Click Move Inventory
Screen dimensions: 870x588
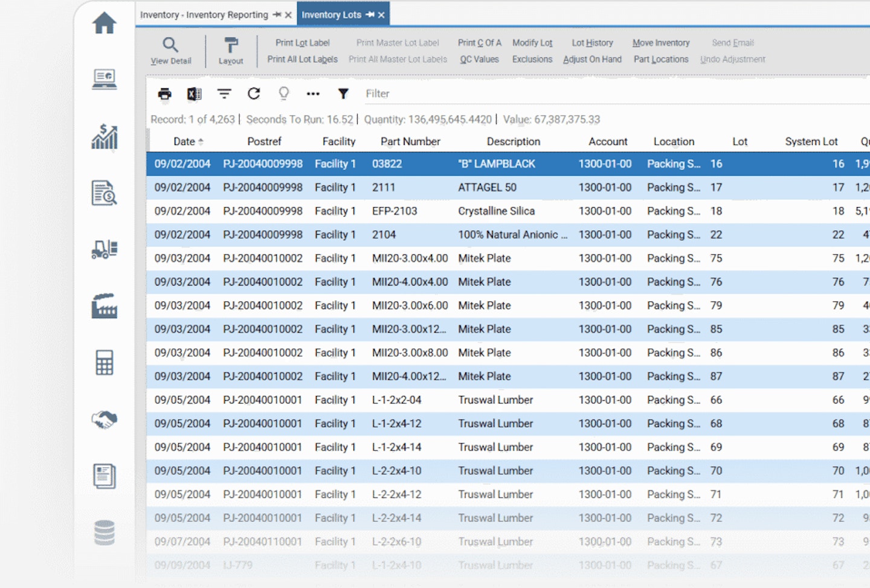pos(661,43)
